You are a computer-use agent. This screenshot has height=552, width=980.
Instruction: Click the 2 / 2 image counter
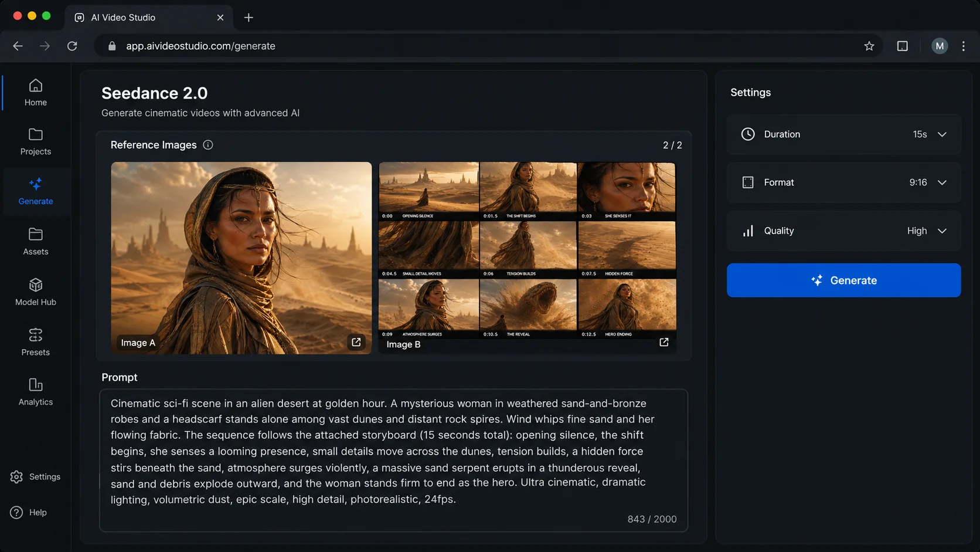tap(672, 145)
